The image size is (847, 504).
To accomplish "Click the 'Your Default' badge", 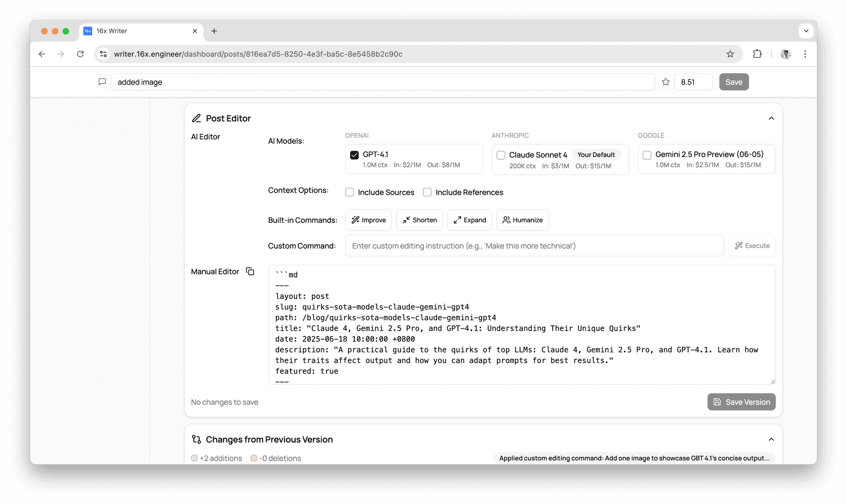I will point(596,155).
